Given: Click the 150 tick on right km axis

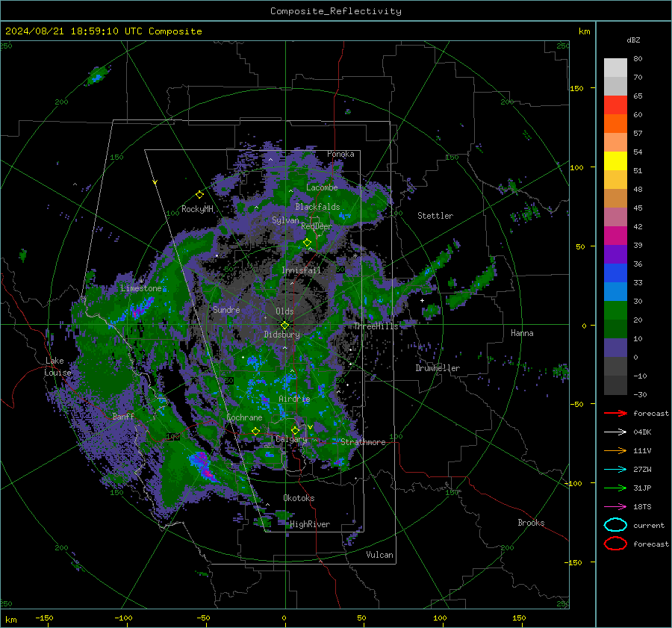Looking at the screenshot, I should (576, 88).
